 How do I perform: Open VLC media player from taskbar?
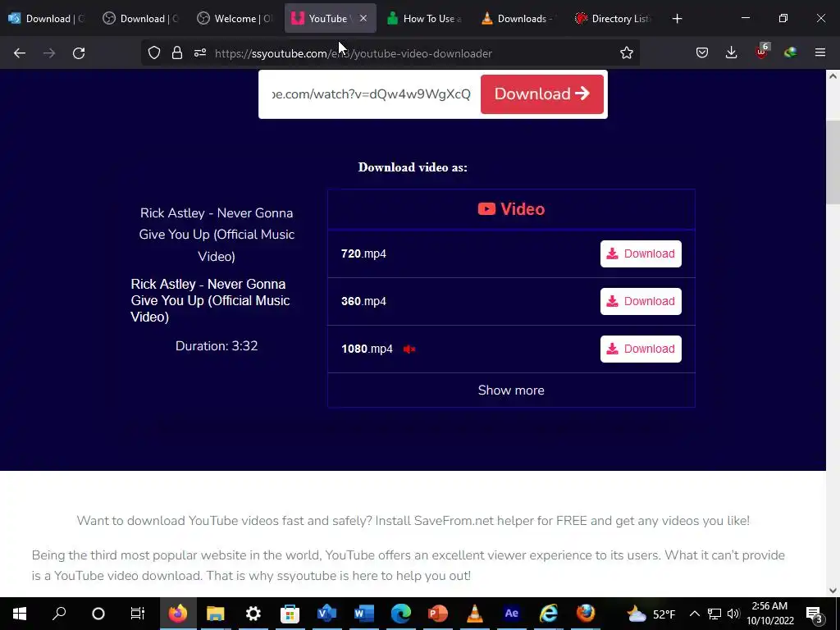click(x=475, y=614)
